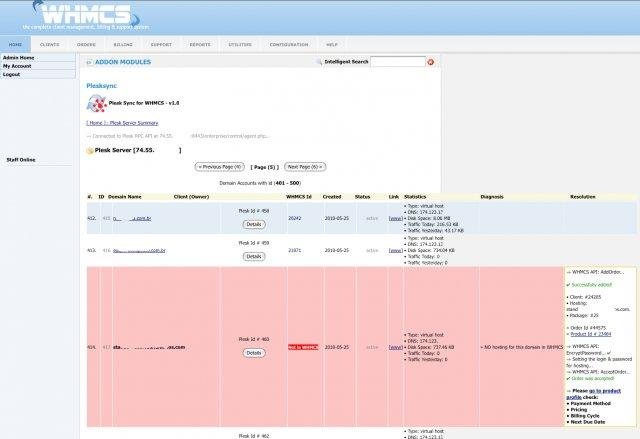Screen dimensions: 640x439
Task: Open the REPORTS navigation tab
Action: click(200, 44)
